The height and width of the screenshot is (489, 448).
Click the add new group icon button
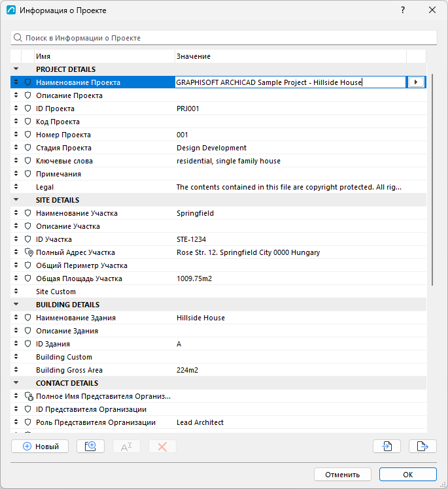90,447
